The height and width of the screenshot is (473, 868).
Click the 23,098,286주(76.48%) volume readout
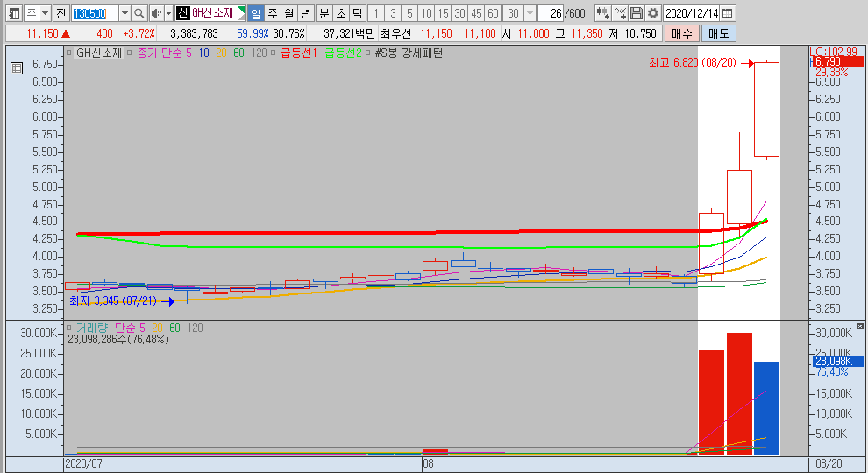click(x=117, y=339)
